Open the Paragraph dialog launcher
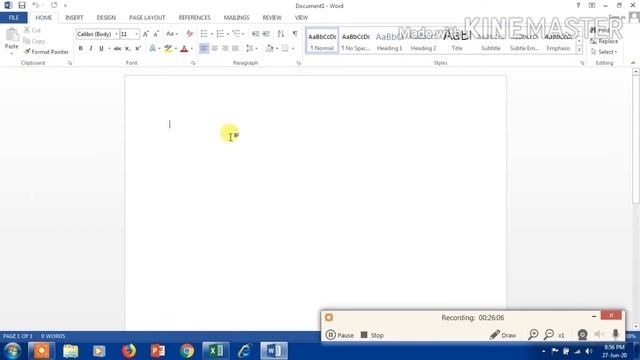 [x=298, y=63]
